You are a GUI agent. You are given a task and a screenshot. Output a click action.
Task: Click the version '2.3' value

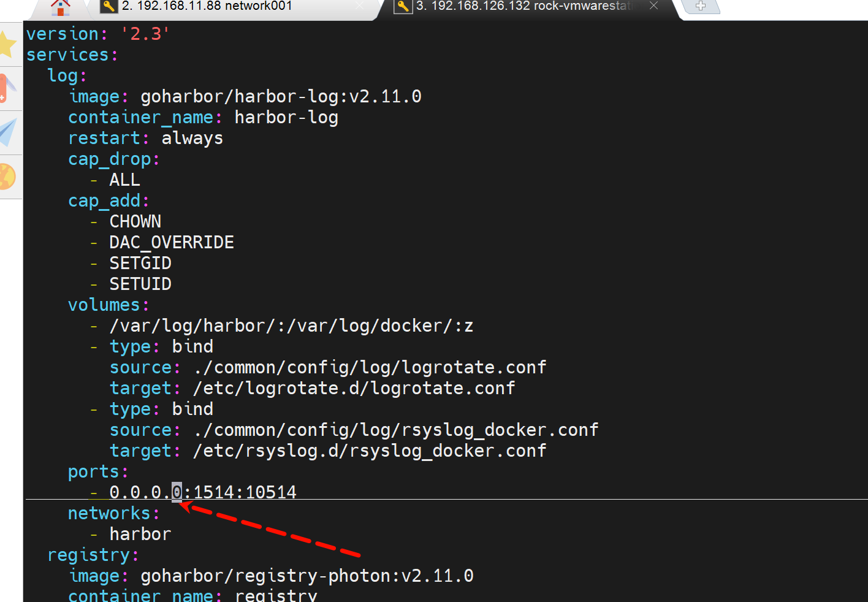[x=145, y=34]
